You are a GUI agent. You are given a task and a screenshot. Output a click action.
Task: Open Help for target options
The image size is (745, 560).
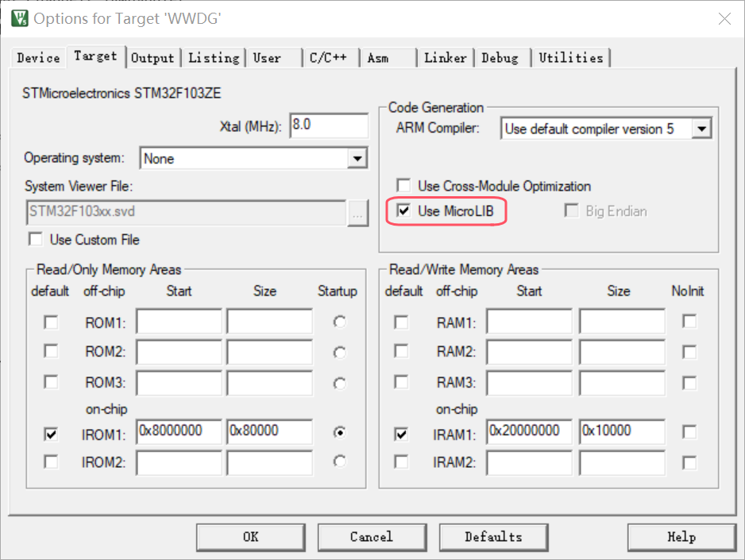[681, 537]
